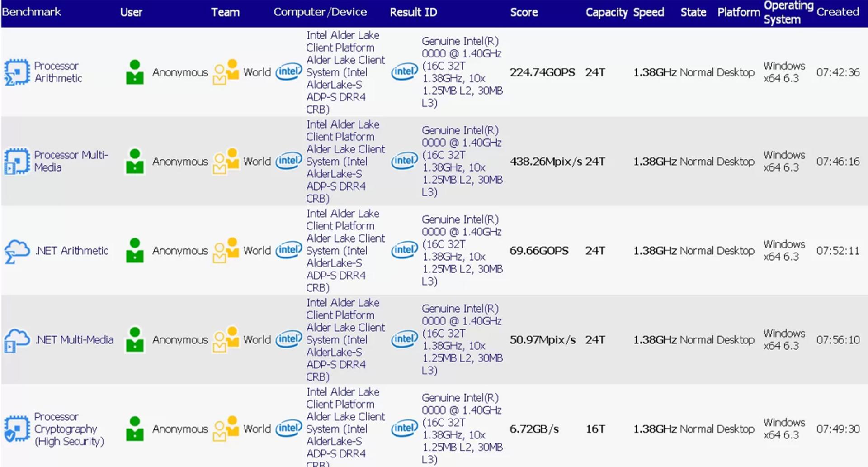Sort by the Capacity column header
Image resolution: width=868 pixels, height=467 pixels.
tap(607, 12)
